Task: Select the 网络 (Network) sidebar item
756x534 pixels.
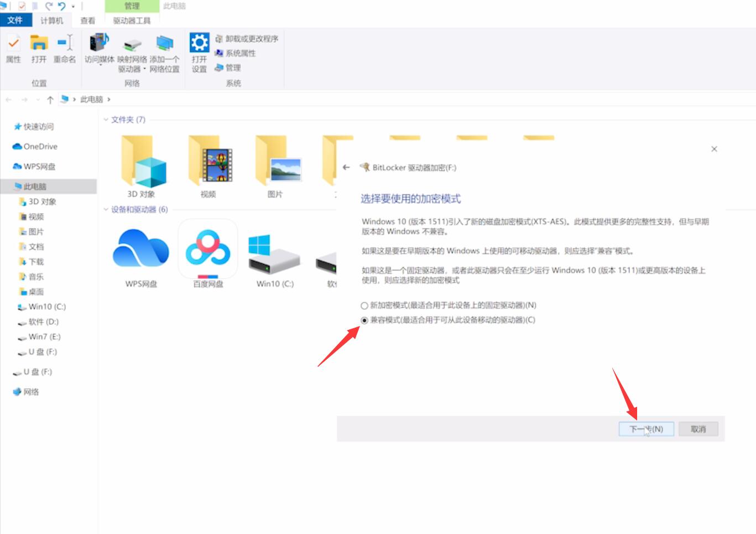Action: [26, 392]
